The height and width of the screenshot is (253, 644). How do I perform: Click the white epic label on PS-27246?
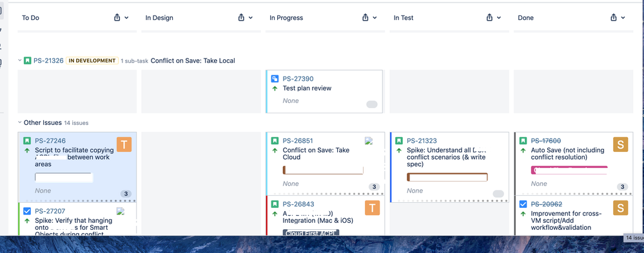pyautogui.click(x=64, y=178)
